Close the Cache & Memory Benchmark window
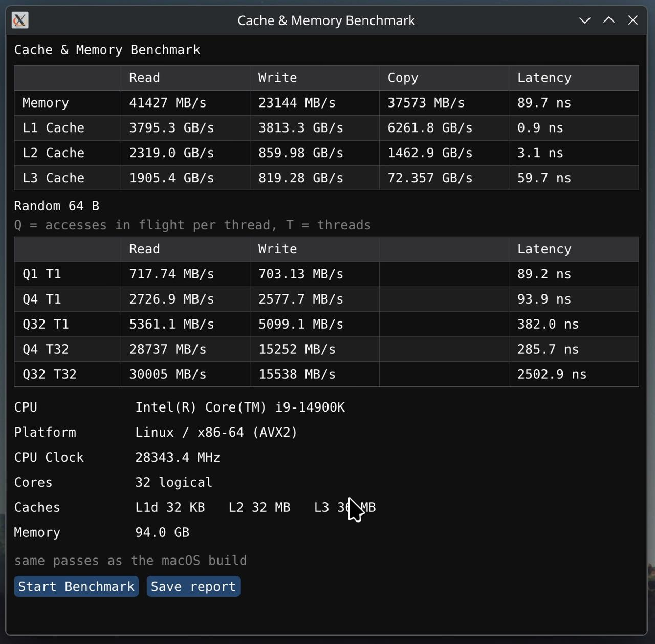Image resolution: width=655 pixels, height=644 pixels. pyautogui.click(x=633, y=20)
